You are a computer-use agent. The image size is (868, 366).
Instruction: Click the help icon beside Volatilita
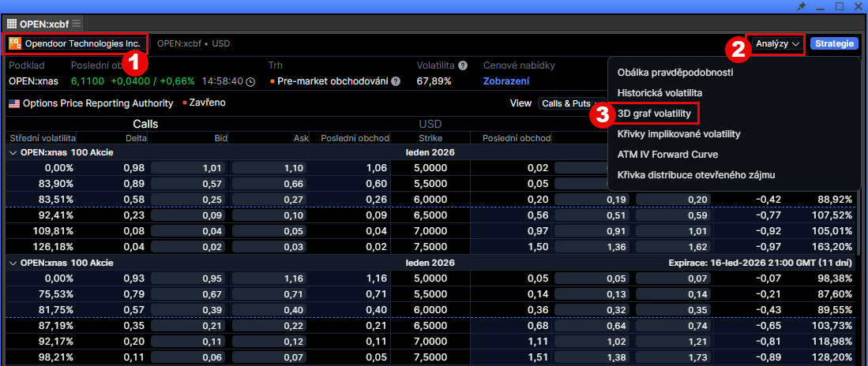click(463, 65)
